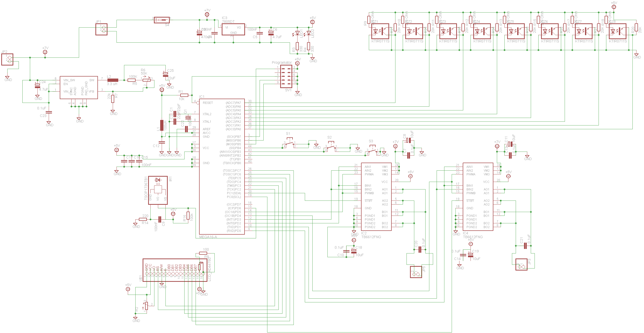Click the Q1 crystal oscillator symbol
Screen dimensions: 644x333
pyautogui.click(x=188, y=118)
